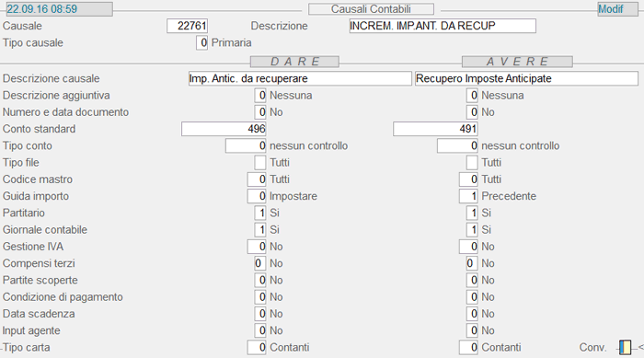
Task: Click the Modif button
Action: pyautogui.click(x=617, y=9)
